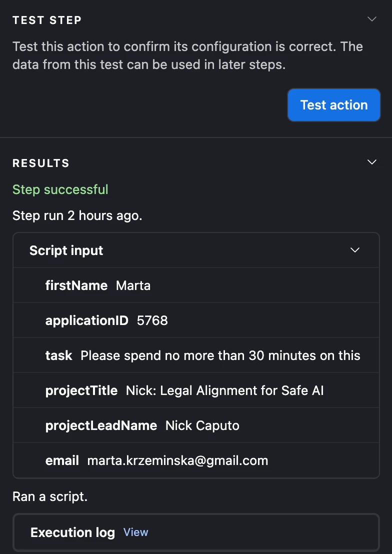Collapse the RESULTS section chevron
This screenshot has height=554, width=392.
(x=371, y=162)
